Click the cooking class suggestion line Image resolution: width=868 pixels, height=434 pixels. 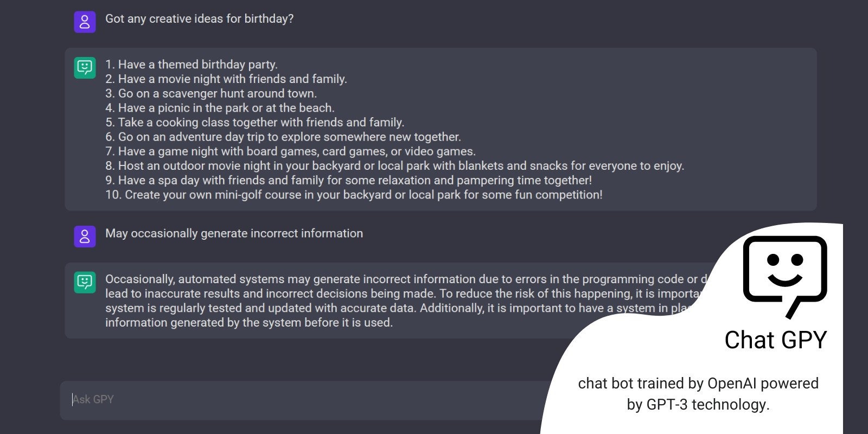pos(255,123)
